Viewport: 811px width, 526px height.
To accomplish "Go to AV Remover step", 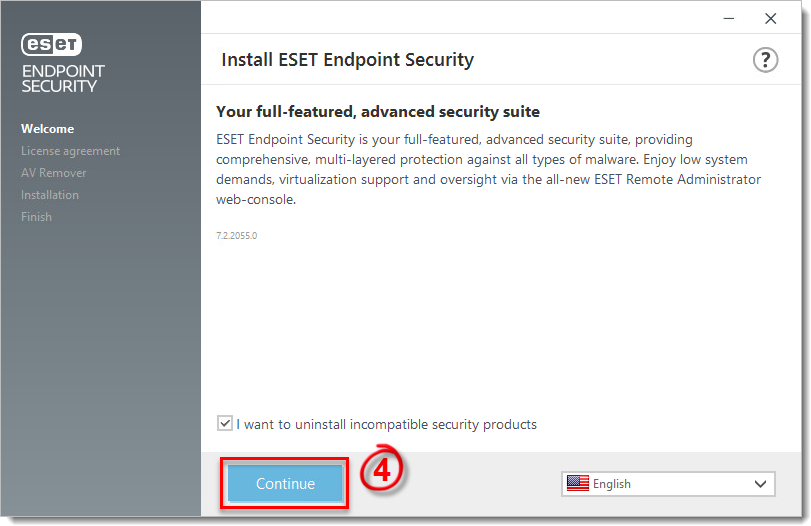I will (53, 173).
